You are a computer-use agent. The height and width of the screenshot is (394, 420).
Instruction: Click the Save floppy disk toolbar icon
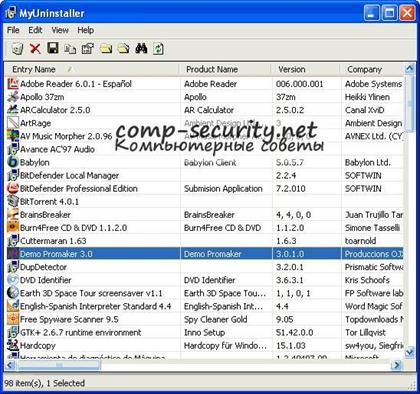(x=53, y=48)
